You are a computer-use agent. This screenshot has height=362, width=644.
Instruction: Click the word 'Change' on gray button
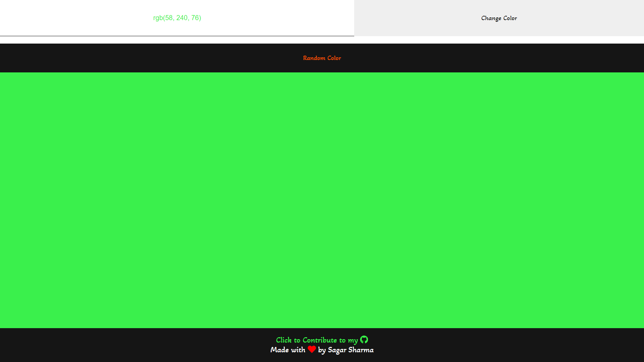pos(491,18)
